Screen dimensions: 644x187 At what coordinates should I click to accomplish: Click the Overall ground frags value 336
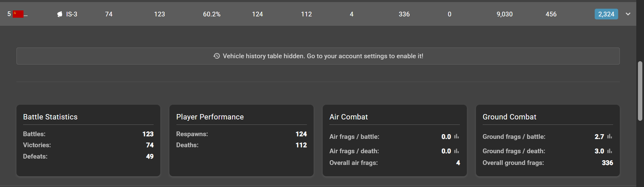607,163
